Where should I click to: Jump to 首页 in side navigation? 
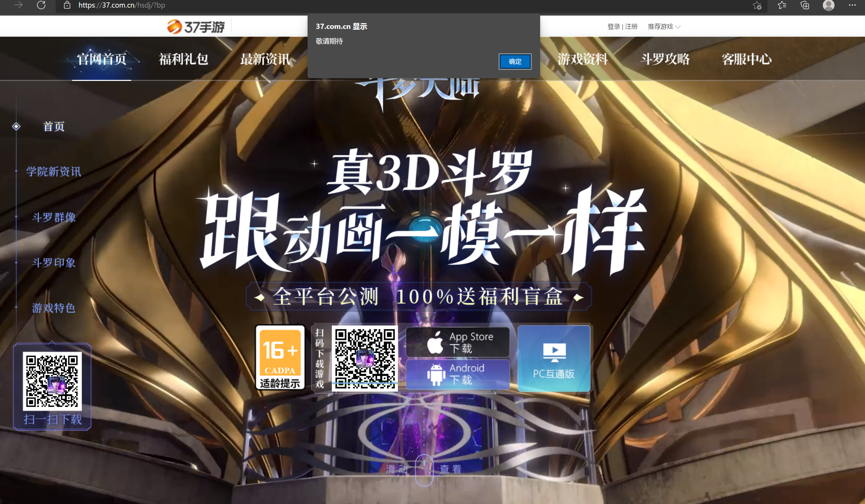(x=54, y=126)
